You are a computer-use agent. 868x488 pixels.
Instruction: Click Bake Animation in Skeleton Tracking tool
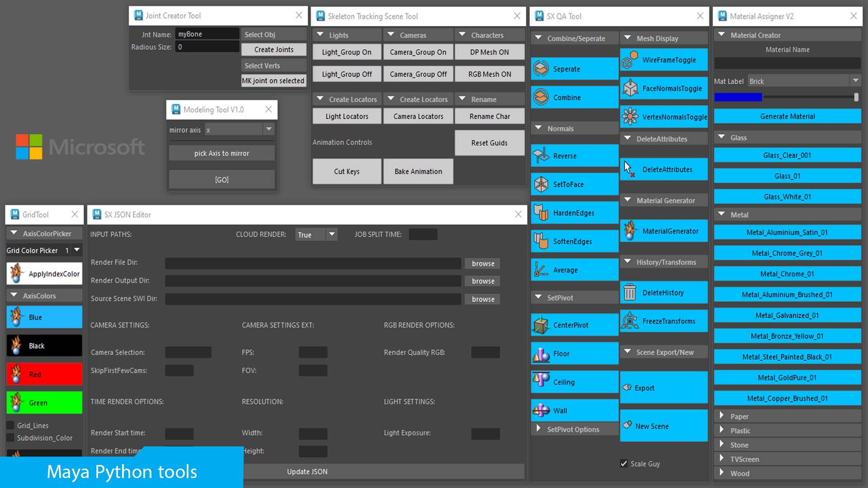coord(418,171)
